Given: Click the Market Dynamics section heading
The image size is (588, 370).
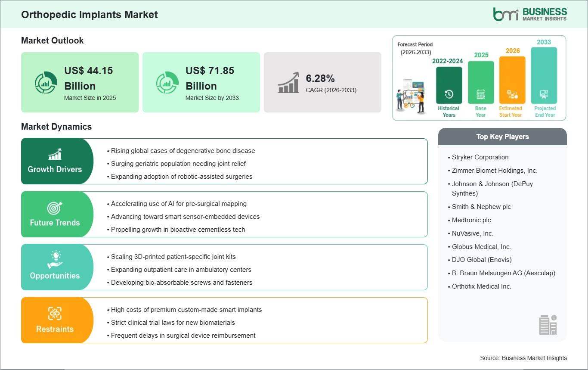Looking at the screenshot, I should pyautogui.click(x=56, y=127).
